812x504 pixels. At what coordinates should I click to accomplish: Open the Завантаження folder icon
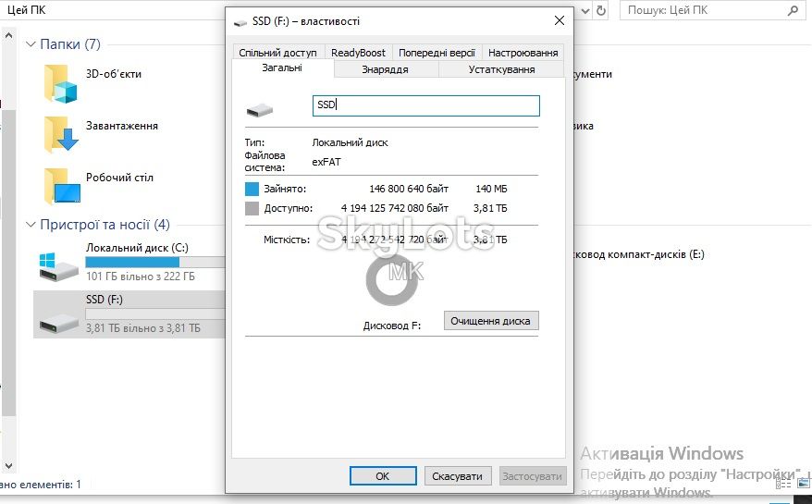[x=61, y=135]
